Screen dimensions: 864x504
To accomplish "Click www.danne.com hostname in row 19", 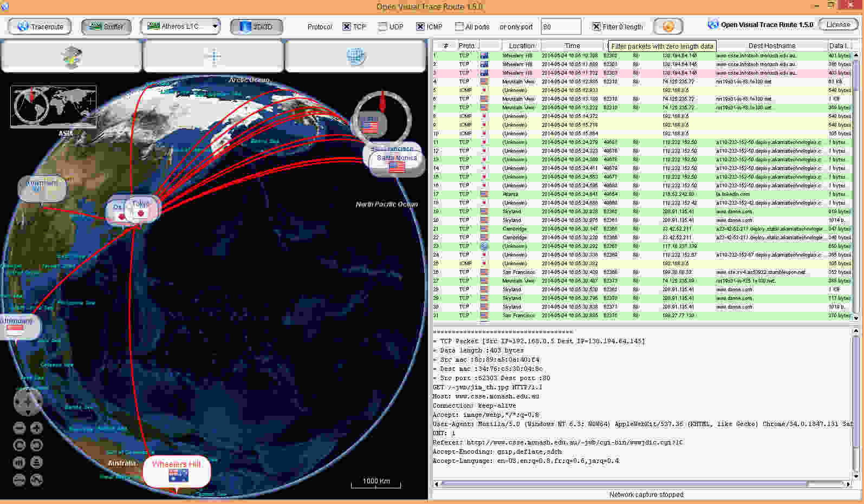I will [734, 211].
